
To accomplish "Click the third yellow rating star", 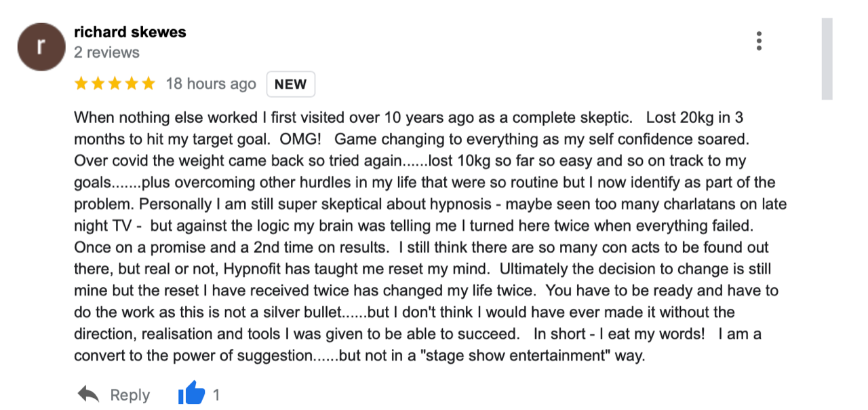I will (115, 84).
